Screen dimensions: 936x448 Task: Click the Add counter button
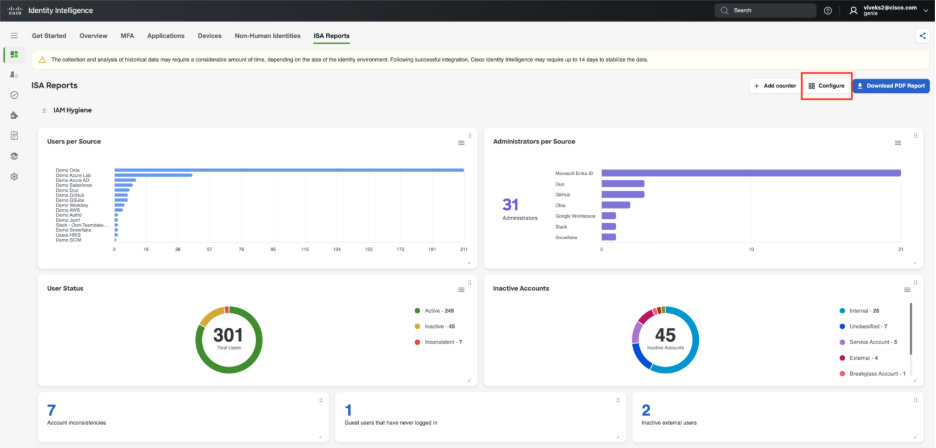point(774,86)
